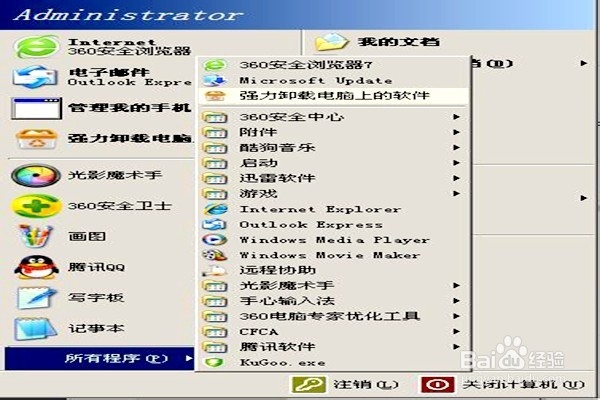Click the 管理我的手机 window icon
This screenshot has height=400, width=600.
37,108
